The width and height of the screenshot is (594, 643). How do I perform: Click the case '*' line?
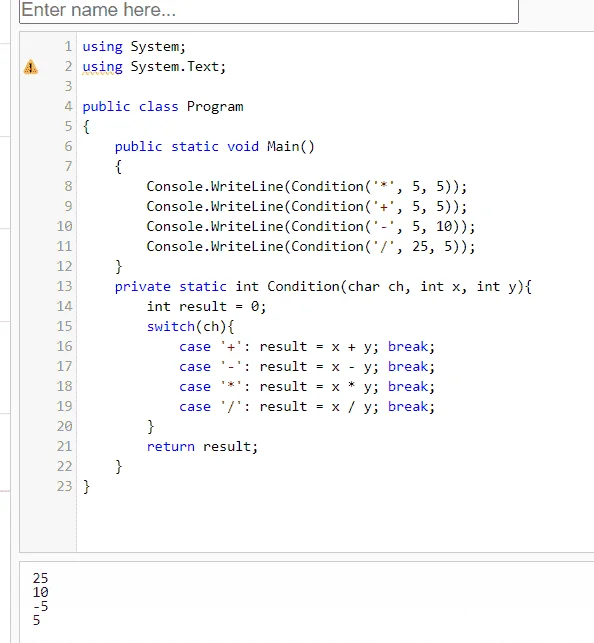[307, 386]
